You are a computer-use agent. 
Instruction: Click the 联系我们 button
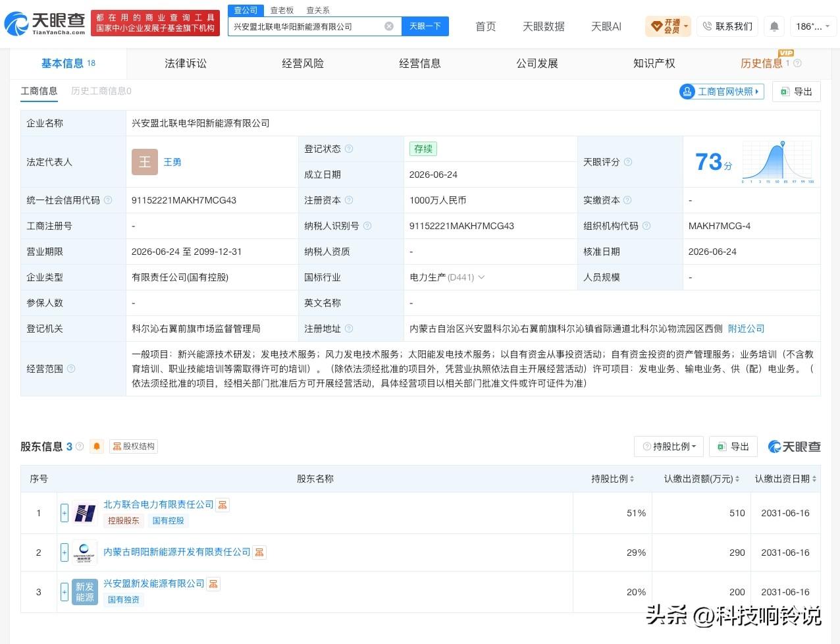(x=727, y=26)
